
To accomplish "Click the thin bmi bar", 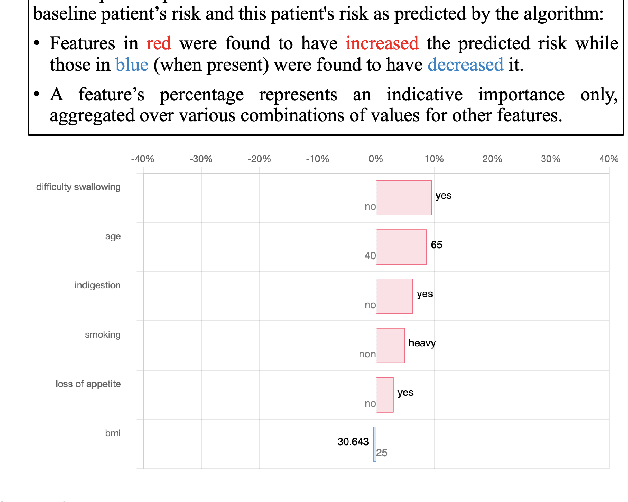I will point(374,443).
